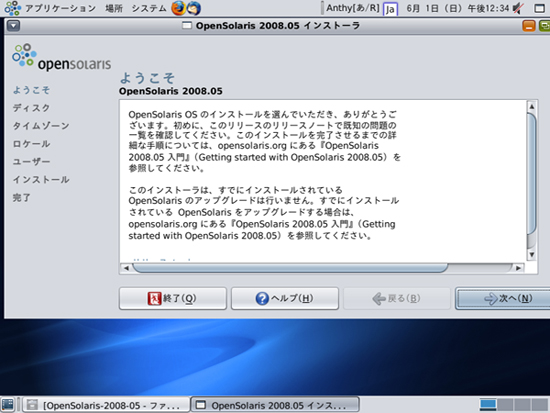Open the installer window menu arrow
Viewport: 550px width, 413px height.
click(14, 26)
